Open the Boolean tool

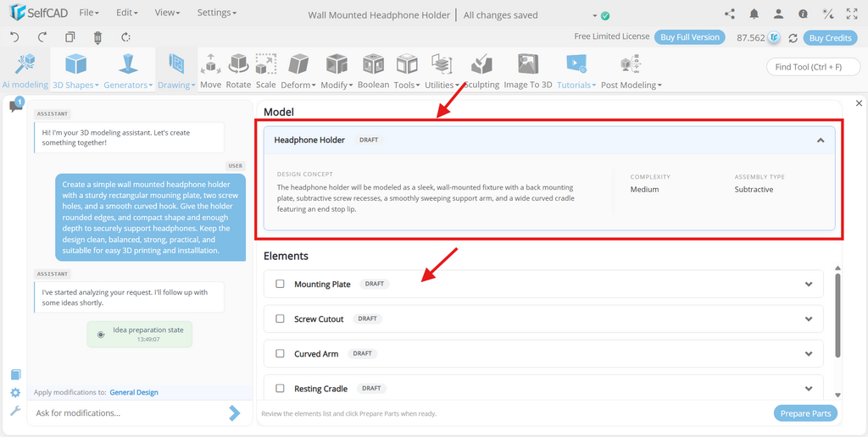click(x=373, y=70)
